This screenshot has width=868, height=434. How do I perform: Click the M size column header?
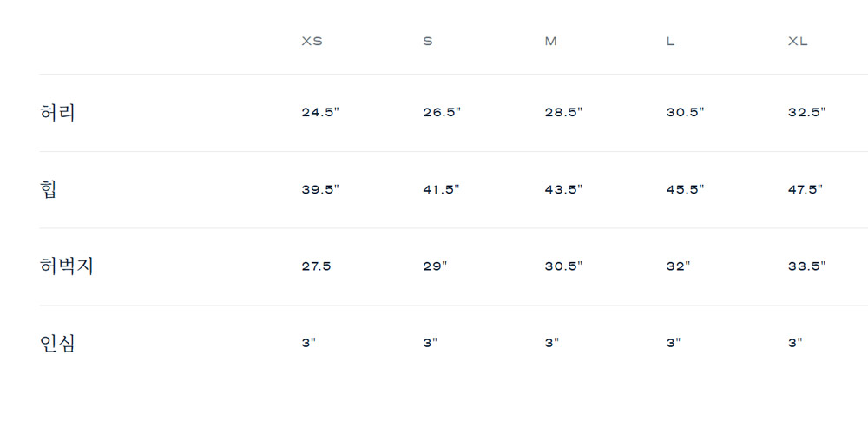[550, 42]
